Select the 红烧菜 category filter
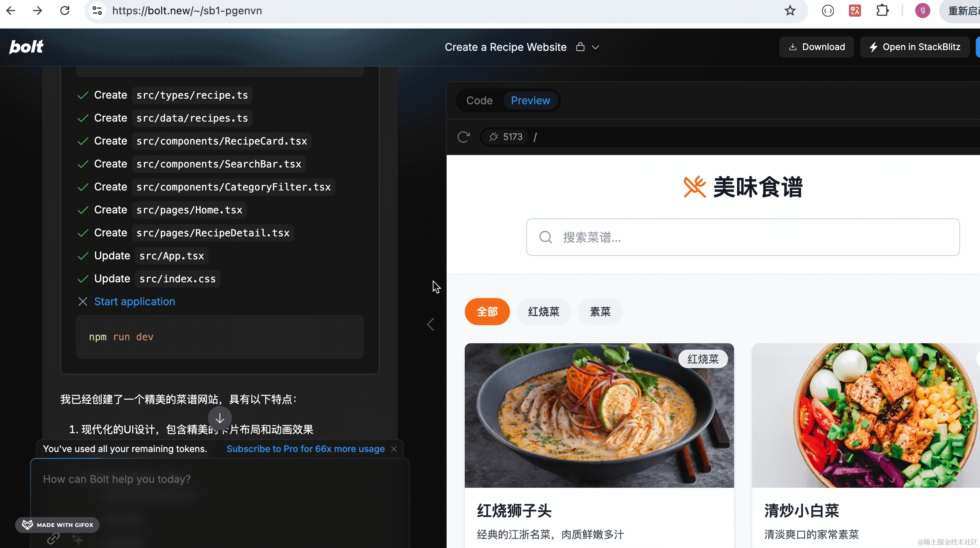Screen dimensions: 980x548 (x=543, y=312)
